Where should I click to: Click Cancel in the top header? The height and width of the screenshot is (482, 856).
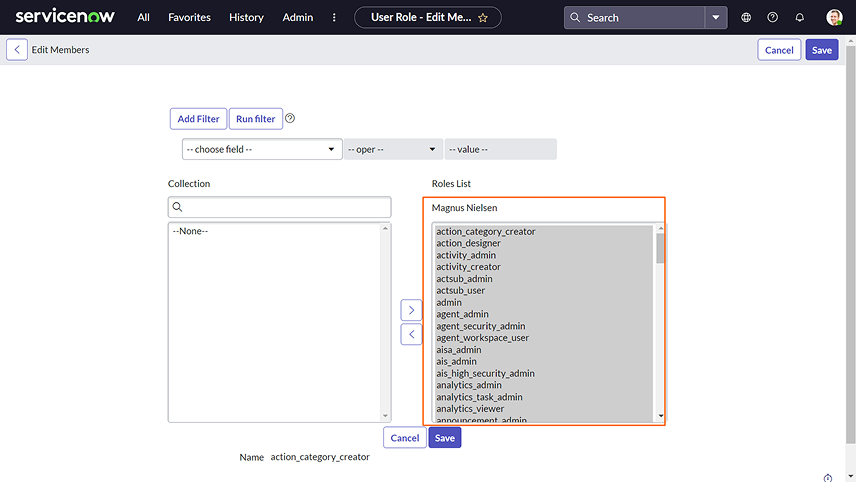pyautogui.click(x=779, y=50)
